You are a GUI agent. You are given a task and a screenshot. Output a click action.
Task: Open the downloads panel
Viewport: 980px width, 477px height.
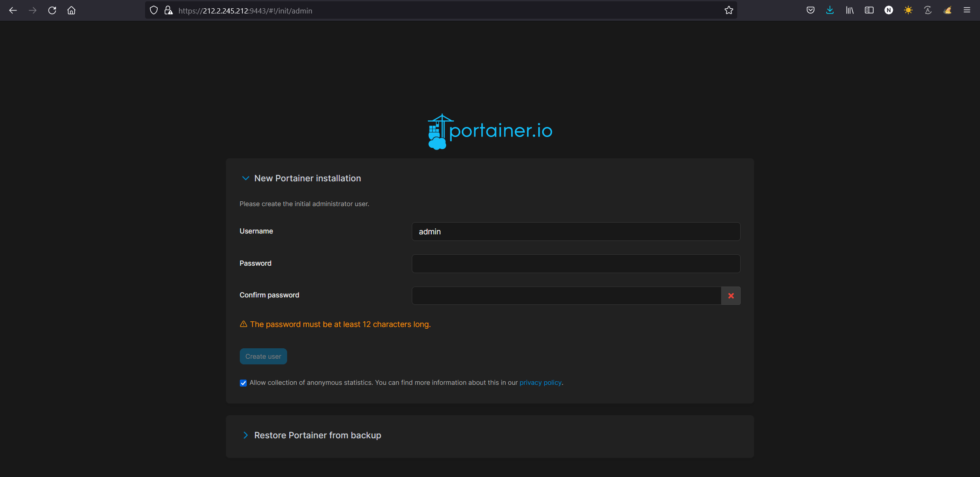[830, 10]
